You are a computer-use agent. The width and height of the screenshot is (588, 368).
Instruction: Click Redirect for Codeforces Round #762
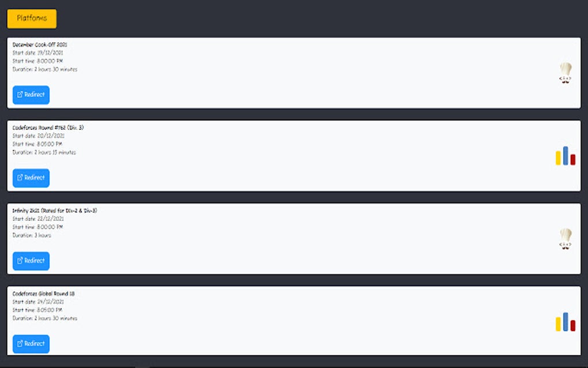[x=31, y=178]
